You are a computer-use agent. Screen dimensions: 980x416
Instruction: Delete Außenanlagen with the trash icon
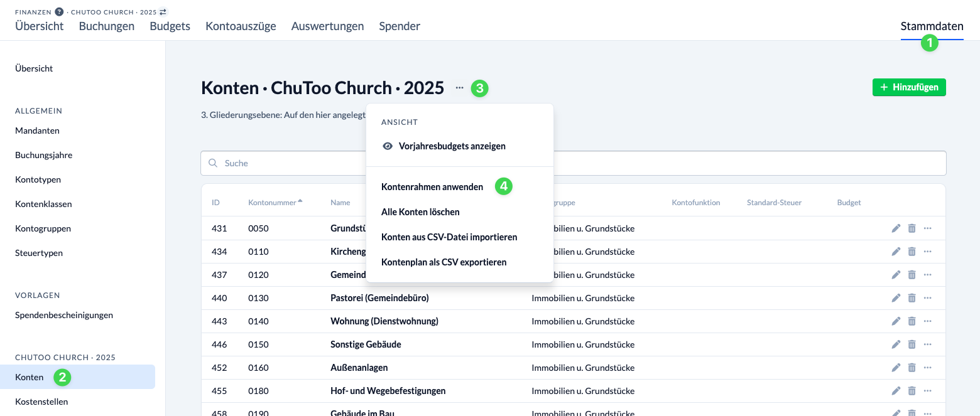point(912,368)
